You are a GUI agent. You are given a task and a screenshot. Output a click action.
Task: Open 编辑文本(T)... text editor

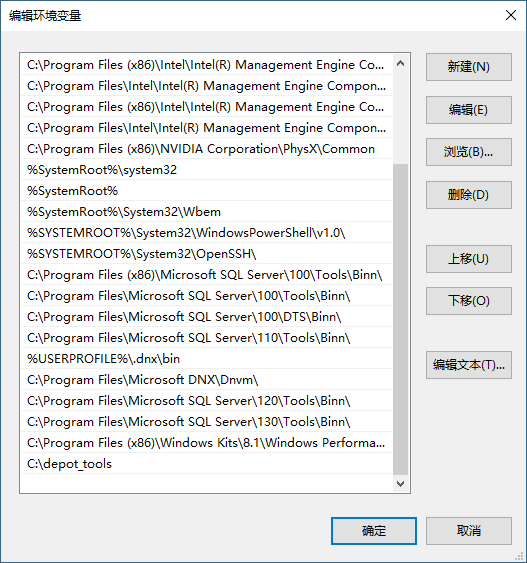468,365
